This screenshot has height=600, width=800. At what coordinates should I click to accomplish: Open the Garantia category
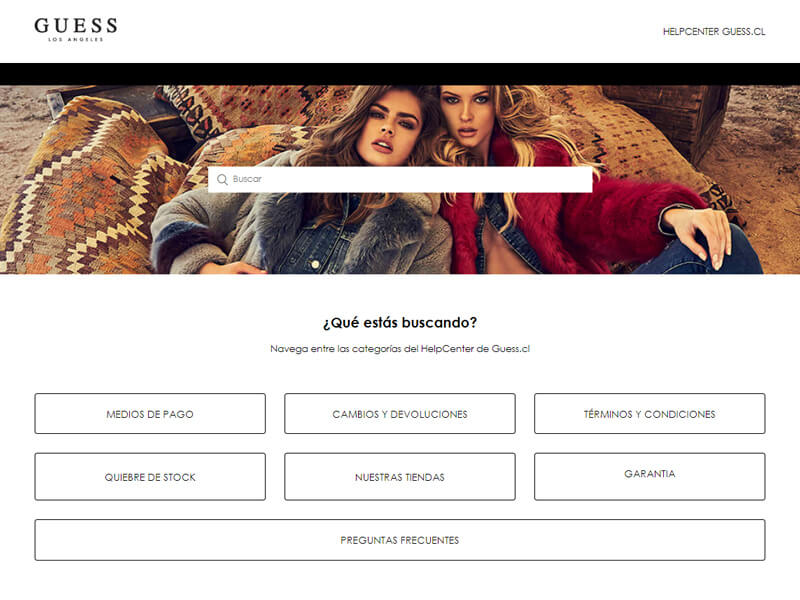tap(649, 477)
